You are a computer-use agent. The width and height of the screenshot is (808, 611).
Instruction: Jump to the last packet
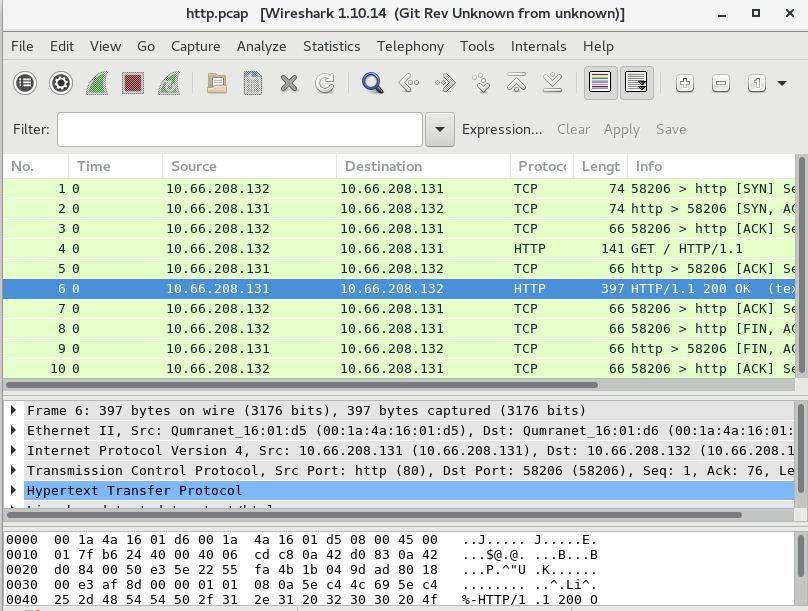(x=552, y=83)
